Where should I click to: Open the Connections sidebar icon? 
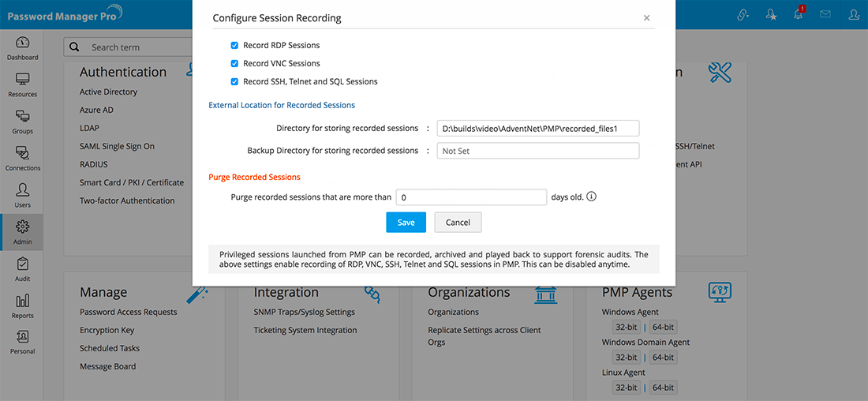tap(22, 158)
